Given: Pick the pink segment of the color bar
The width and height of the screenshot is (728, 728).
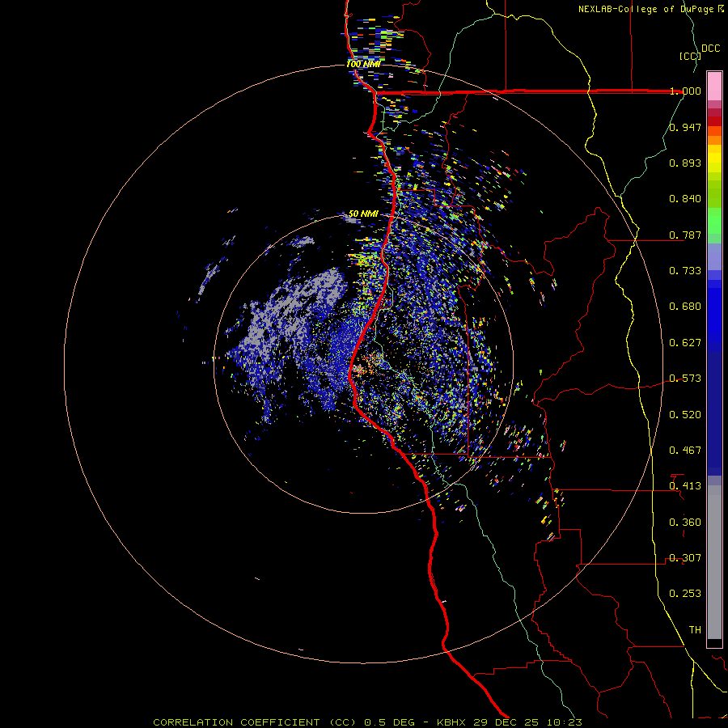Looking at the screenshot, I should pyautogui.click(x=714, y=87).
